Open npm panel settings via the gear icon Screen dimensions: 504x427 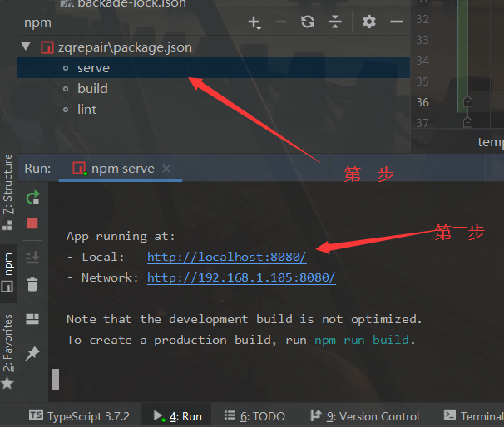pos(369,22)
